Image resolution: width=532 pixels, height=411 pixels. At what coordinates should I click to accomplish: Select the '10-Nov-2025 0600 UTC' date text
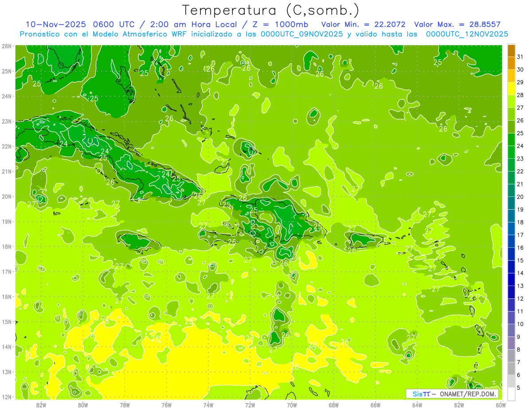point(81,24)
